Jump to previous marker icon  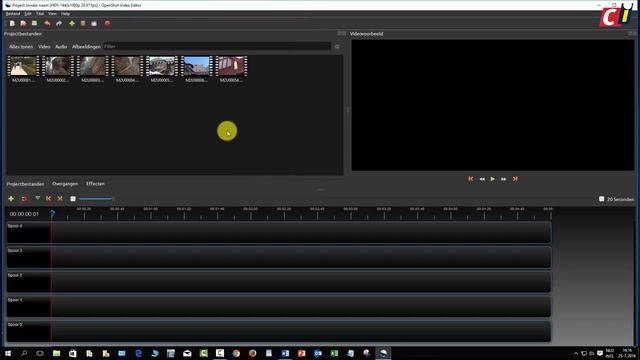coord(49,199)
